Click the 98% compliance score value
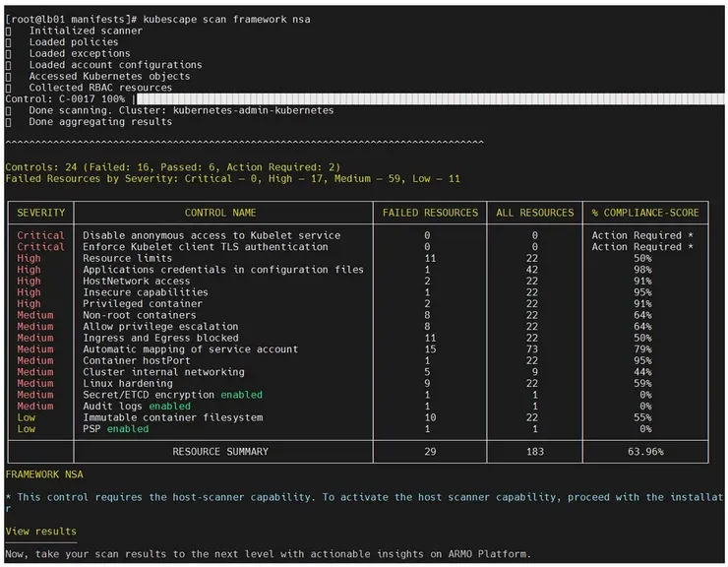The height and width of the screenshot is (567, 728). pos(642,270)
